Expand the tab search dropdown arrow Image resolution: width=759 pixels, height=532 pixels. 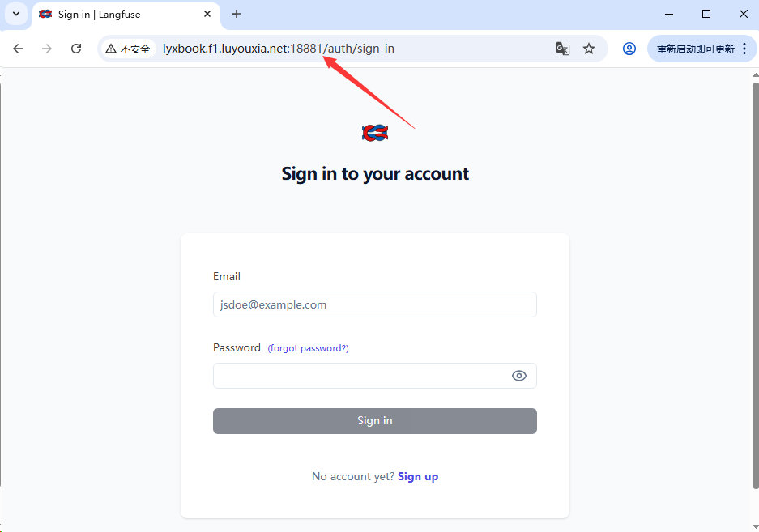[x=15, y=14]
